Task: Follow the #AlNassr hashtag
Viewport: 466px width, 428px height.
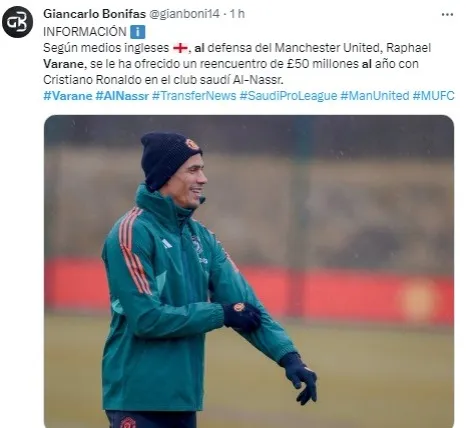Action: tap(122, 96)
